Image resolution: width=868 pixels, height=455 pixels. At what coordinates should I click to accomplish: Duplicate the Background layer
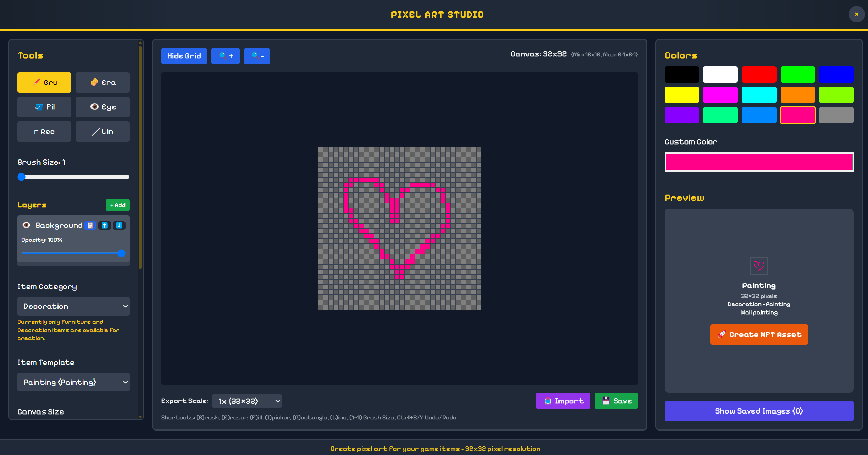90,225
